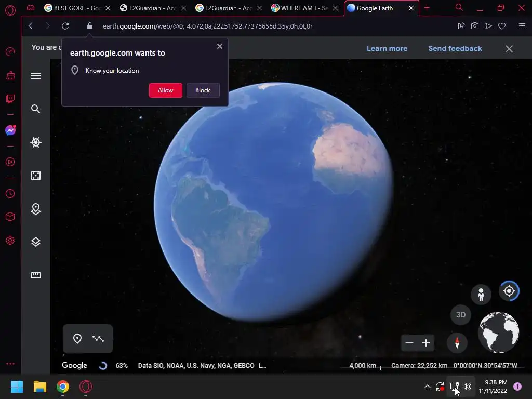Reset orientation with the compass

point(457,343)
